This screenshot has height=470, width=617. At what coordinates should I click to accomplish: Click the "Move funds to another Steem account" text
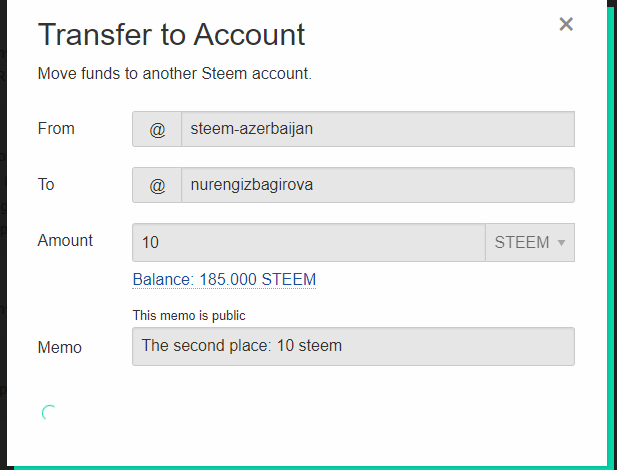[175, 74]
